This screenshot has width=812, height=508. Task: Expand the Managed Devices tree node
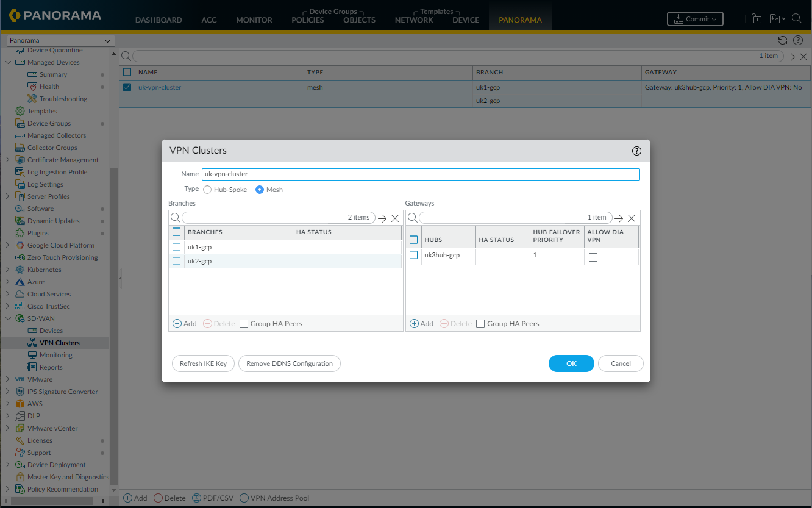click(x=8, y=62)
